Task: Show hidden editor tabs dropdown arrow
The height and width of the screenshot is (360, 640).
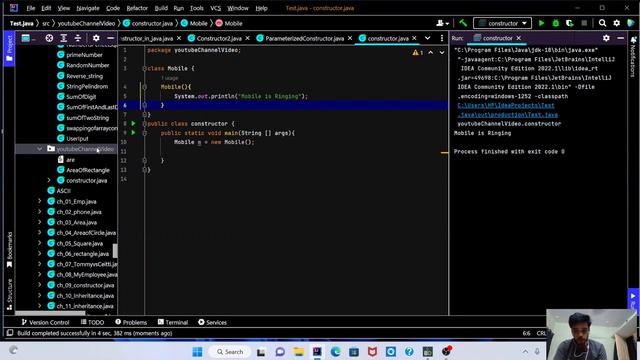Action: (x=427, y=38)
